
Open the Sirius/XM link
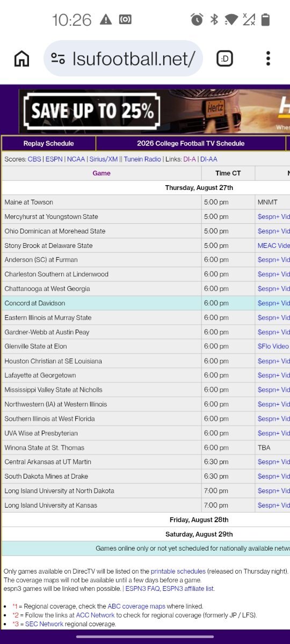pos(103,159)
